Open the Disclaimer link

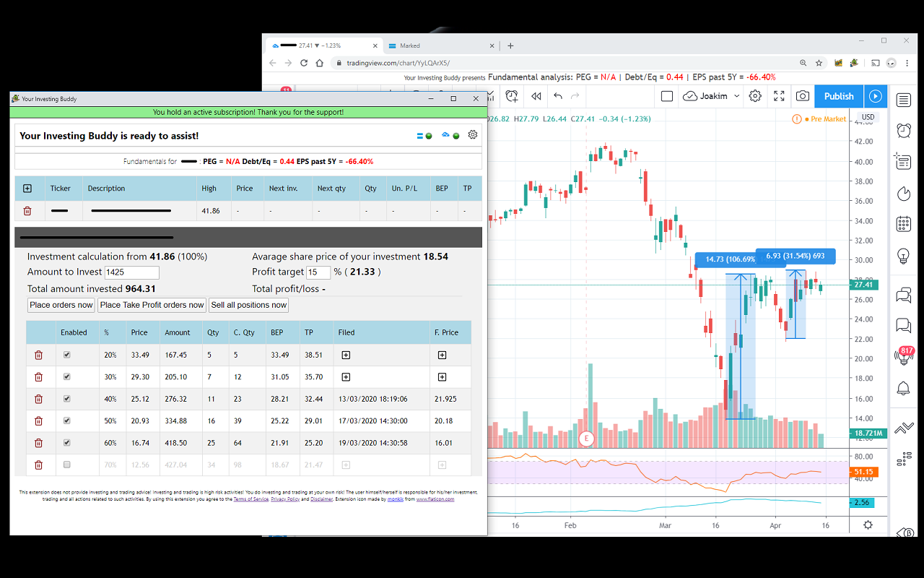[321, 499]
